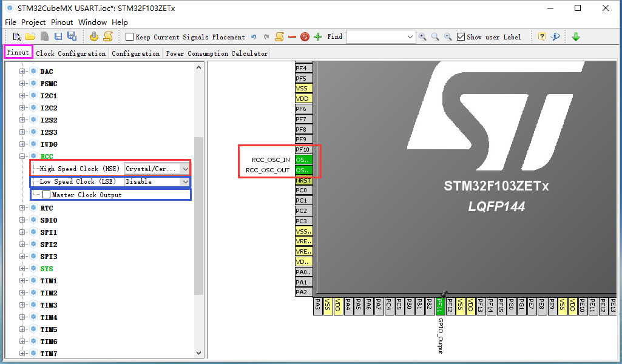This screenshot has height=364, width=622.
Task: Click the yellow question mark help icon
Action: [541, 37]
